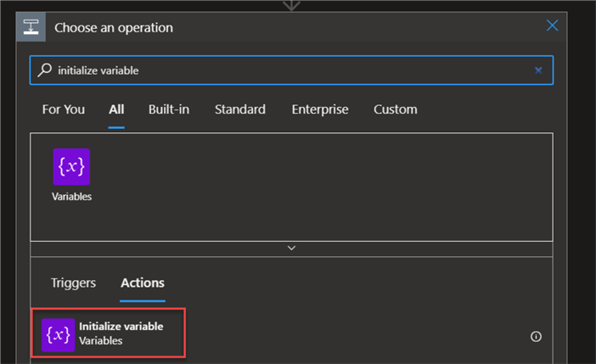Click the 'Choose an operation' header title
Image resolution: width=596 pixels, height=364 pixels.
pyautogui.click(x=114, y=27)
